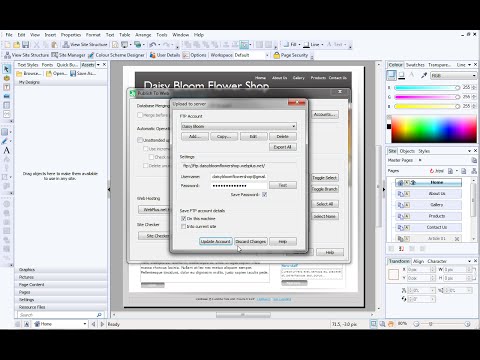Select the framed Text 'T' tool
This screenshot has height=360, width=480.
click(6, 87)
